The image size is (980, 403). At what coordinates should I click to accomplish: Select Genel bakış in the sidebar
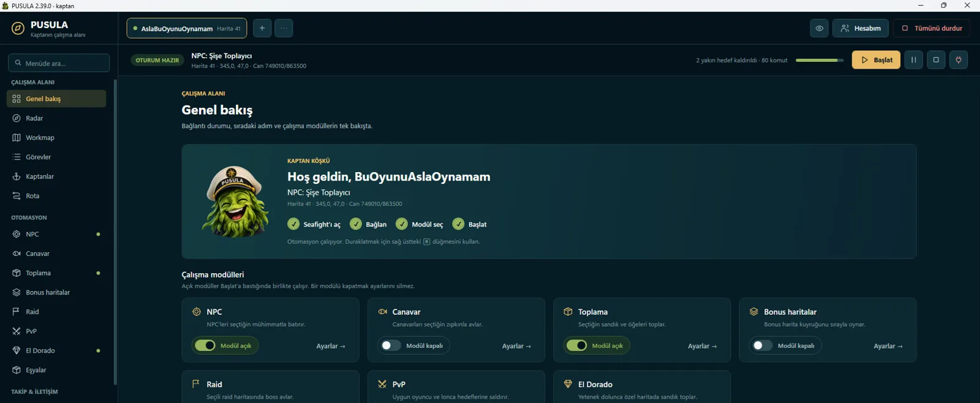click(56, 99)
